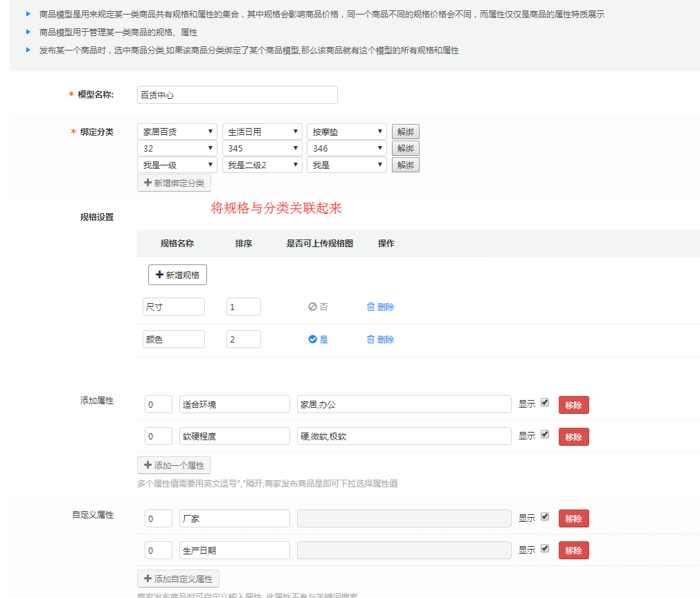Expand the 生活日用 dropdown
The image size is (700, 598).
pos(262,132)
